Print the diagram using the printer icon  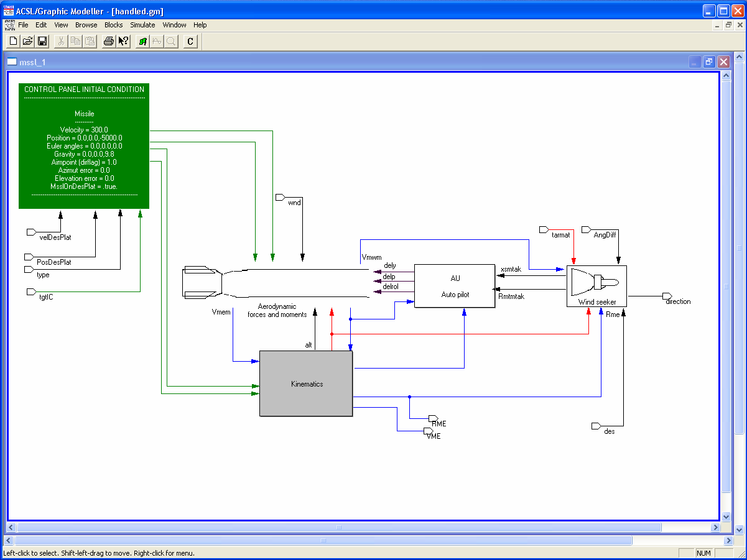(109, 41)
